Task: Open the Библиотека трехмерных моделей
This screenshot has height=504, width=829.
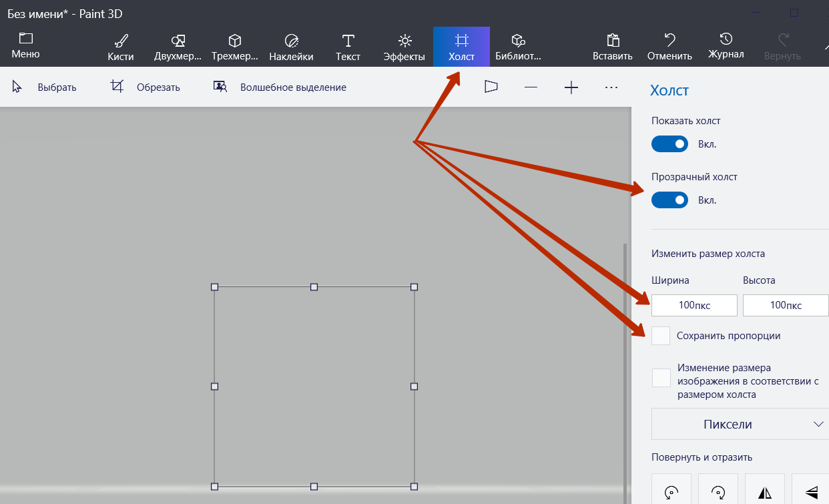Action: [518, 47]
